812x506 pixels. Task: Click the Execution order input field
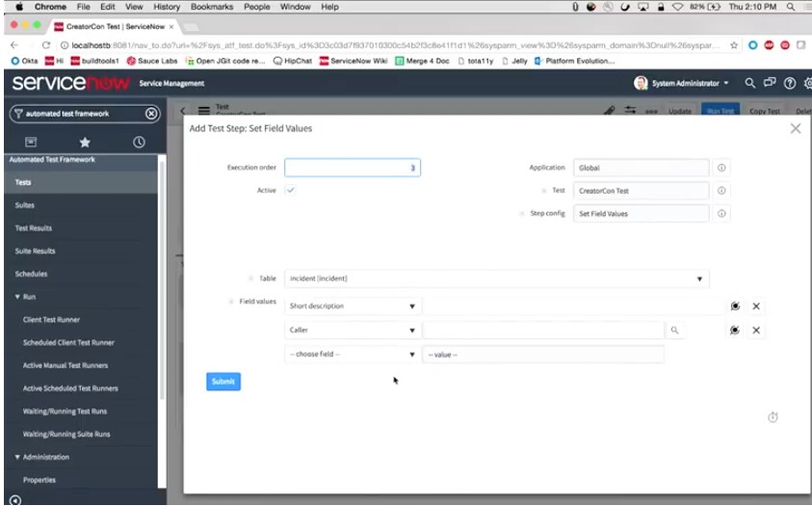click(352, 168)
